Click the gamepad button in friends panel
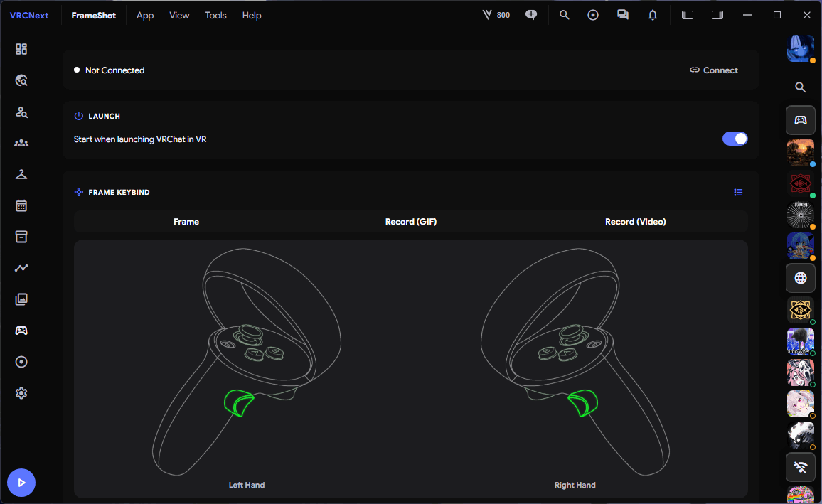Viewport: 822px width, 504px height. coord(801,121)
